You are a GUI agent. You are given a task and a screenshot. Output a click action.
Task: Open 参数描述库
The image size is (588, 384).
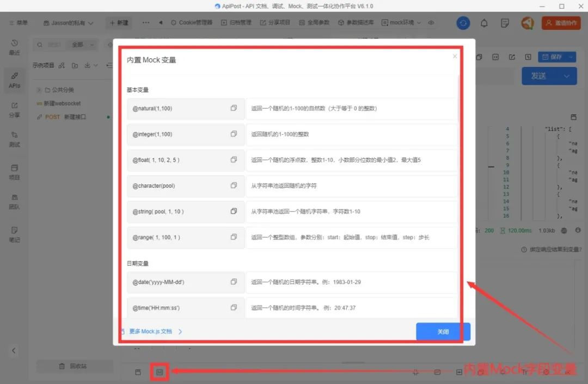coord(356,22)
